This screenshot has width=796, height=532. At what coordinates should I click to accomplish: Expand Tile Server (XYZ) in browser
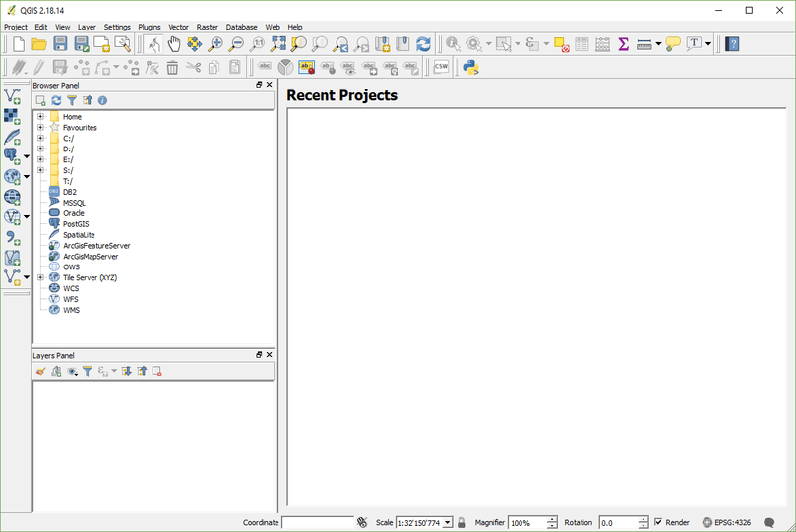[40, 277]
